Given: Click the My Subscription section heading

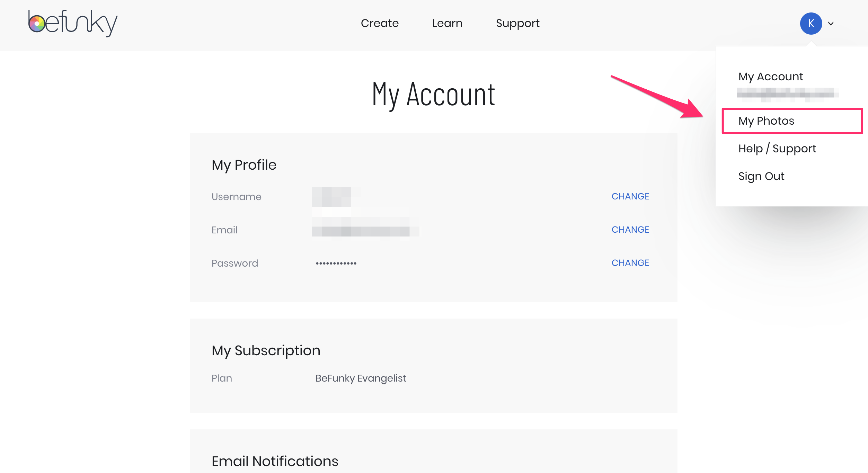Looking at the screenshot, I should [266, 350].
